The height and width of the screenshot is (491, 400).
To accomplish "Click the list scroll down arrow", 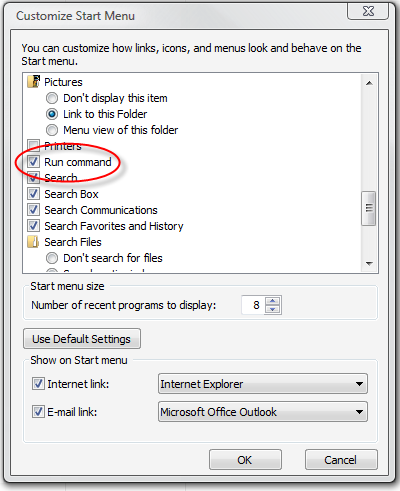I will click(369, 264).
